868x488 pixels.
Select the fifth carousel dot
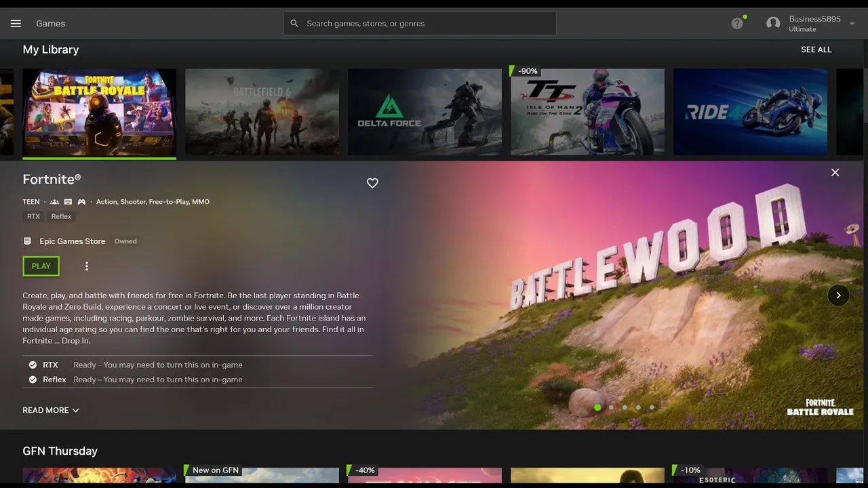652,407
